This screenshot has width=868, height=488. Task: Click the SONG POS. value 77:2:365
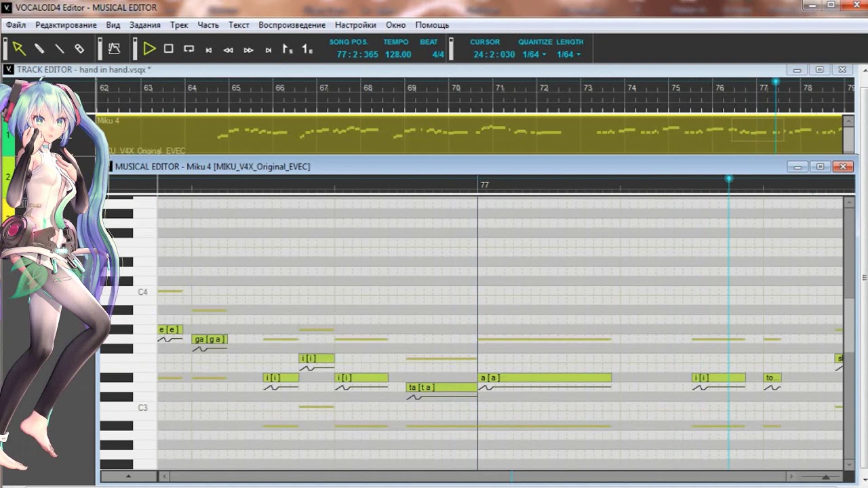tap(357, 54)
